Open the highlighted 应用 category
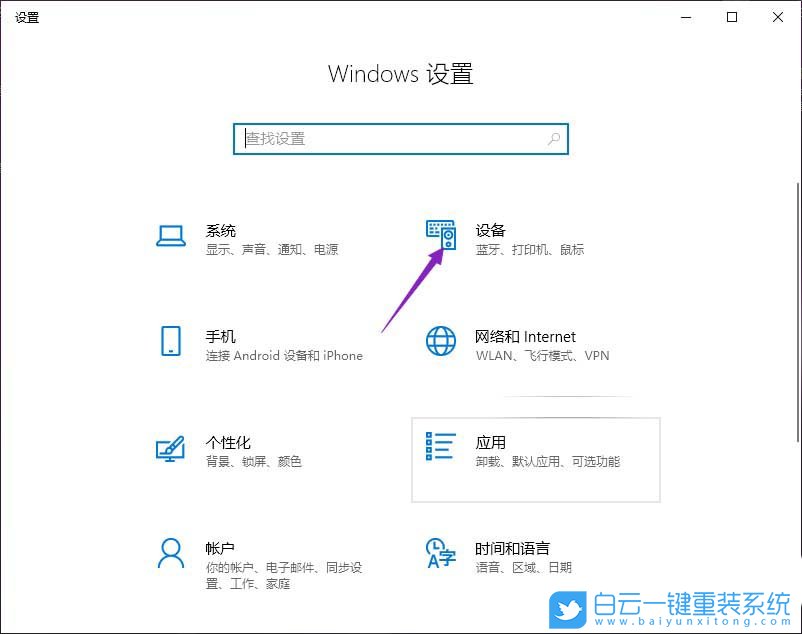Image resolution: width=802 pixels, height=634 pixels. 535,459
